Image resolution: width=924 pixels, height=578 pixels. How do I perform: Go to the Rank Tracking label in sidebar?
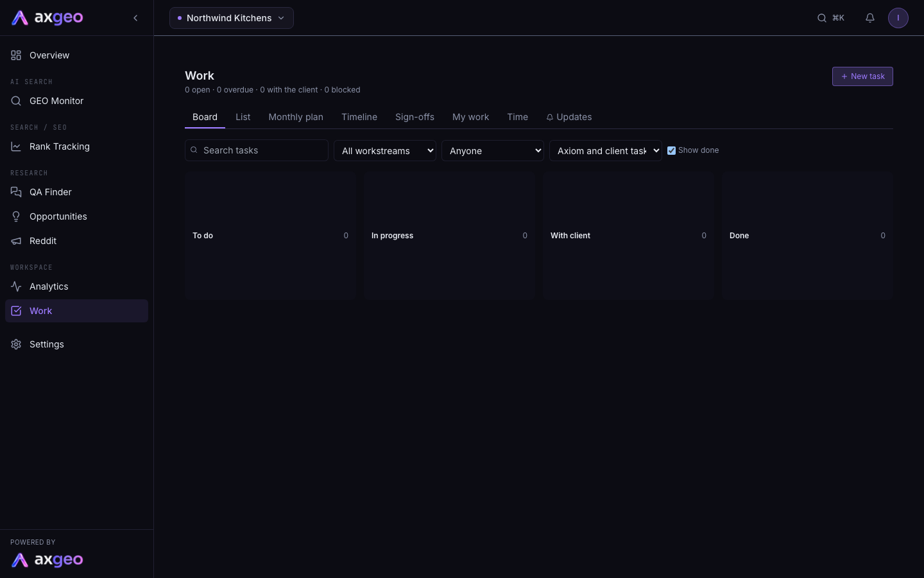(60, 146)
